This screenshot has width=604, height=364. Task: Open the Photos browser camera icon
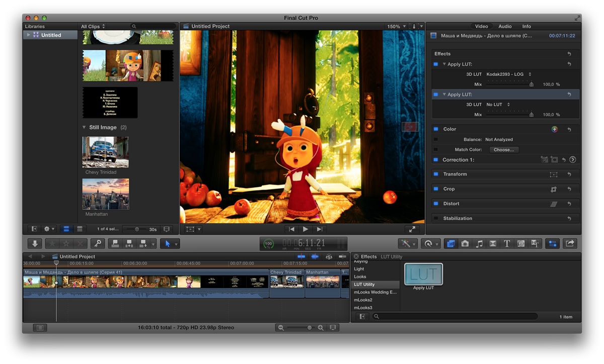pos(465,243)
